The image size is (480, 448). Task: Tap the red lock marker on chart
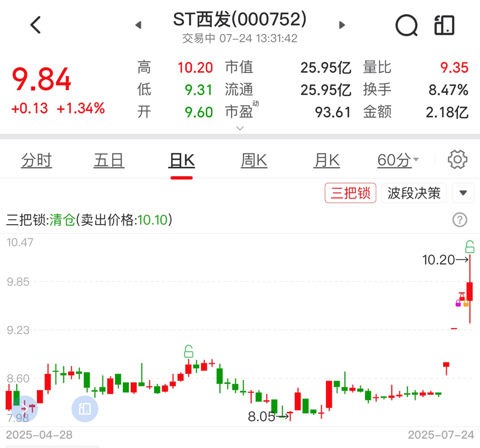tap(462, 296)
